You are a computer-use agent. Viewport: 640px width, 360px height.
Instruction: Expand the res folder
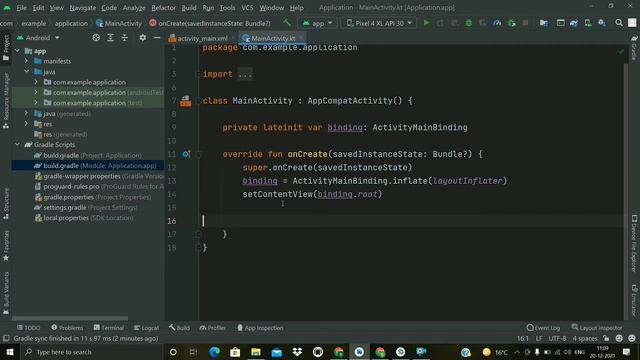[x=27, y=124]
